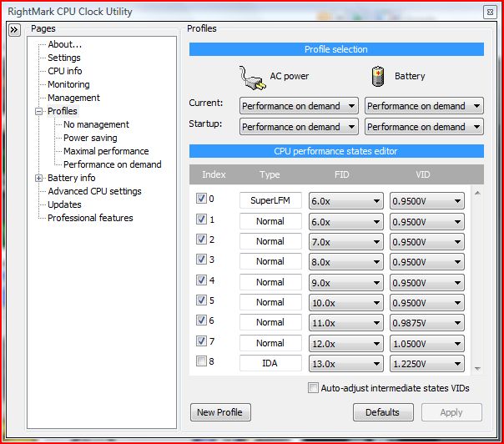Image resolution: width=504 pixels, height=444 pixels.
Task: Open the 9.0x FID dropdown
Action: point(345,283)
